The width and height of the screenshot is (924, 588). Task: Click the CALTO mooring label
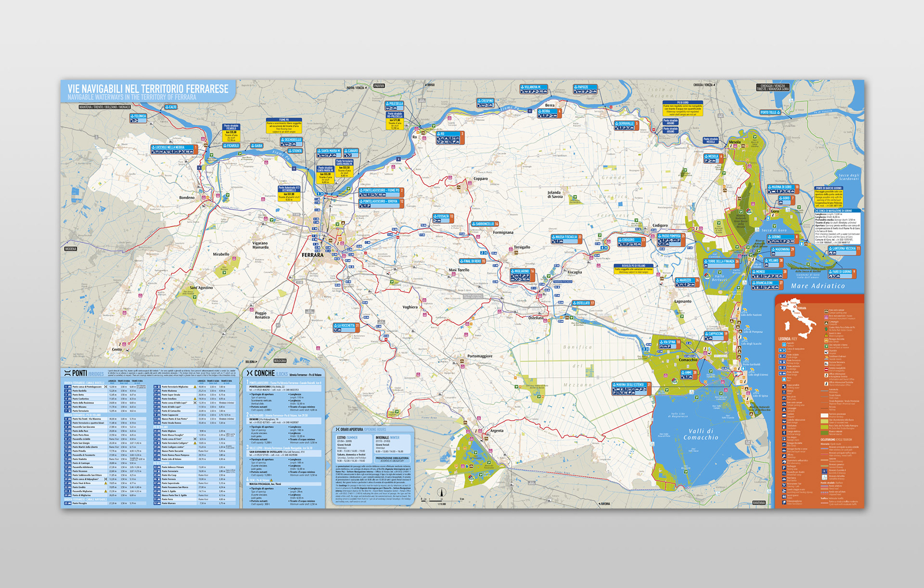pos(170,107)
